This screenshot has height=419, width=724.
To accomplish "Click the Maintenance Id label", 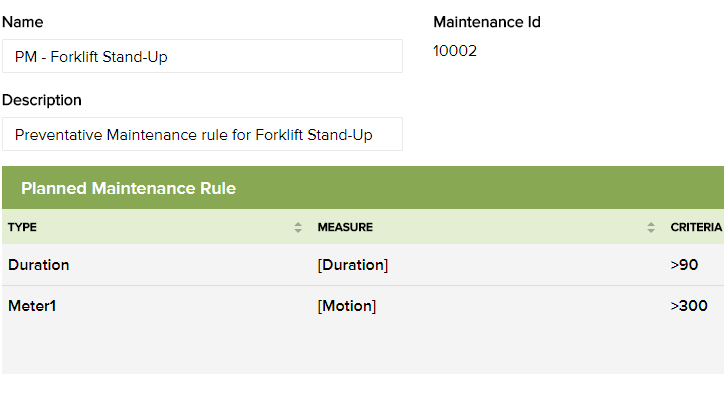I will point(487,22).
